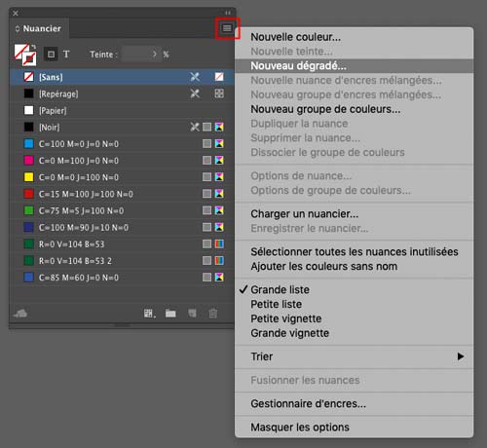Click the registration icon on [Repérage] row
Viewport: 487px width, 448px height.
[x=219, y=93]
